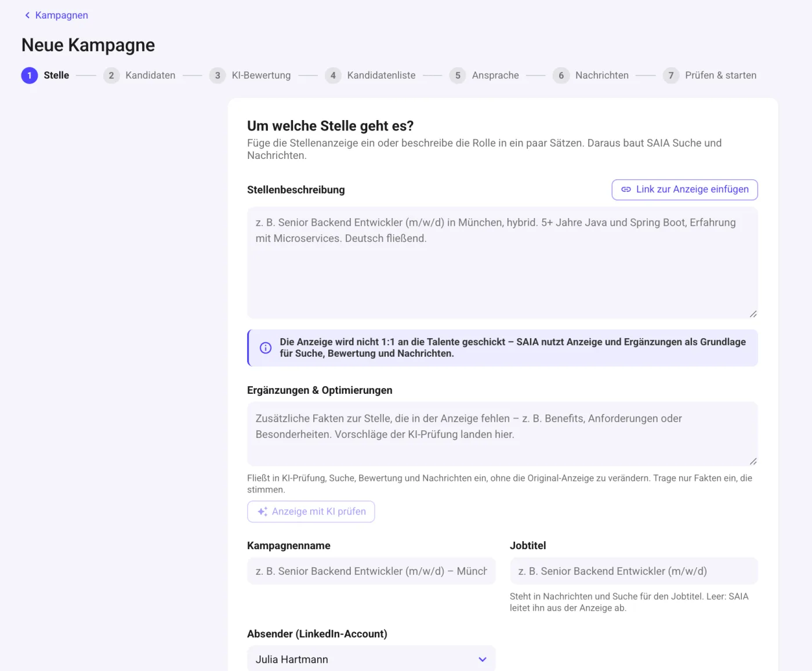The height and width of the screenshot is (671, 812).
Task: Click the resize handle of Stellenbeschreibung textarea
Action: pos(753,314)
